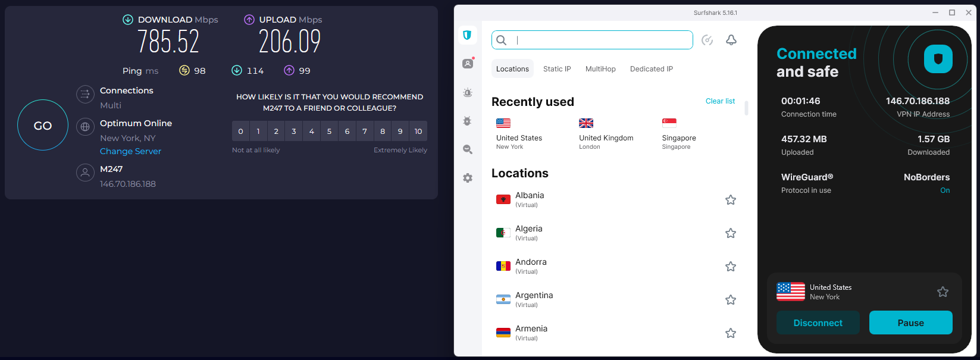This screenshot has height=360, width=980.
Task: Click the Speedtest Connections Multi label
Action: 111,105
